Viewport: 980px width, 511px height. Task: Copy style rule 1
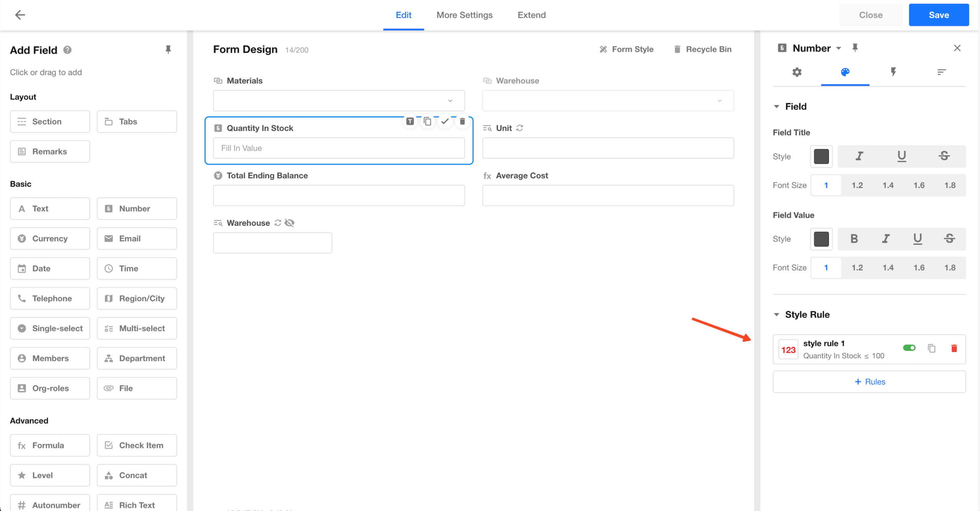tap(931, 348)
